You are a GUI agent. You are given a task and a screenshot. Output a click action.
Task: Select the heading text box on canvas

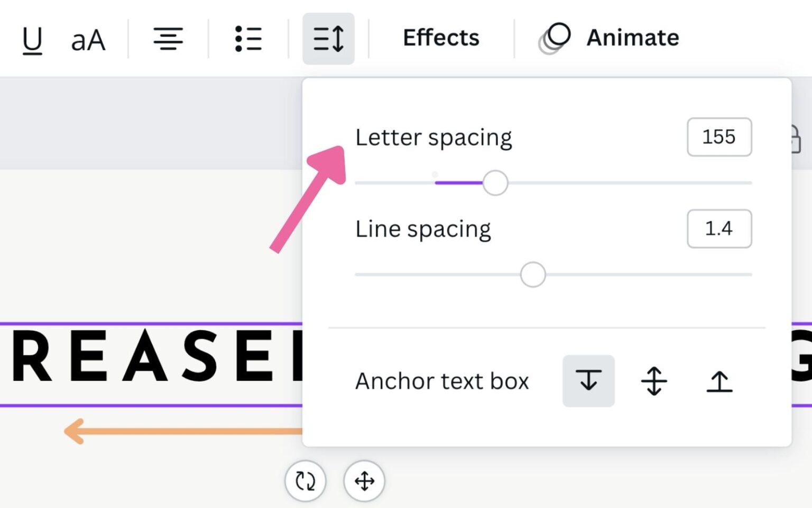[x=151, y=364]
